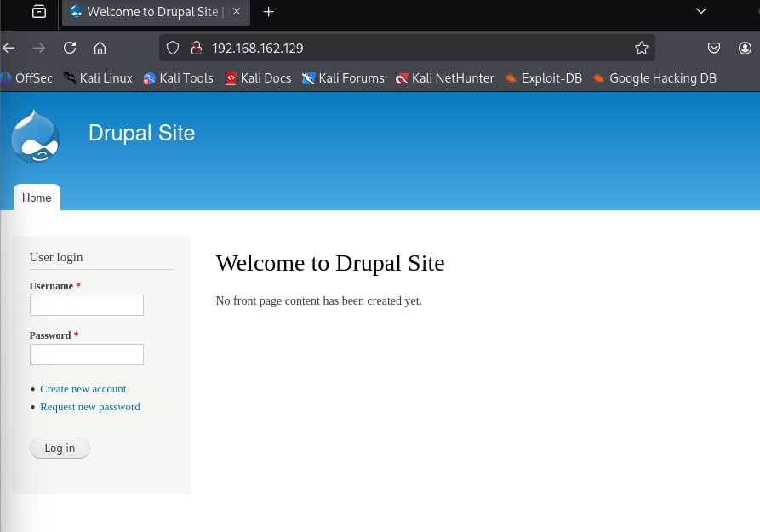Follow the Create new account link
760x532 pixels.
point(83,389)
